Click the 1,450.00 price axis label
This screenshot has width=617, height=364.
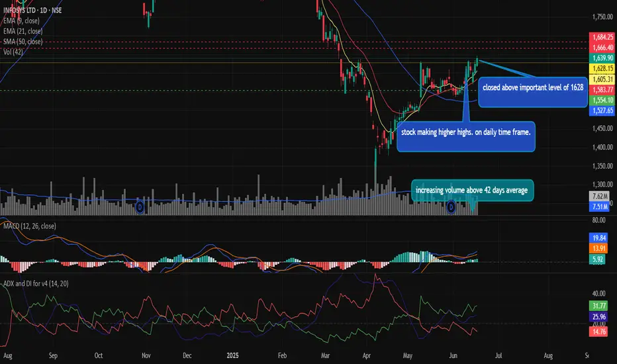(603, 128)
